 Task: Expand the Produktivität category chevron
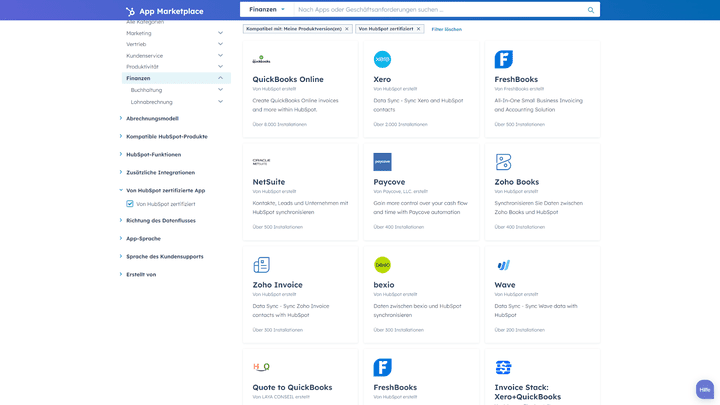(x=220, y=67)
